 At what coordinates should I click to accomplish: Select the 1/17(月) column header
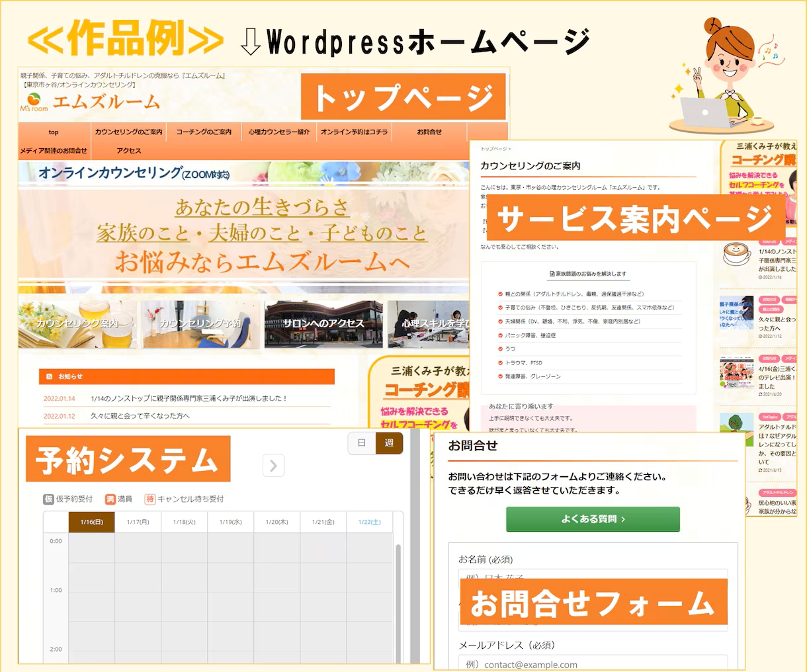click(x=138, y=522)
